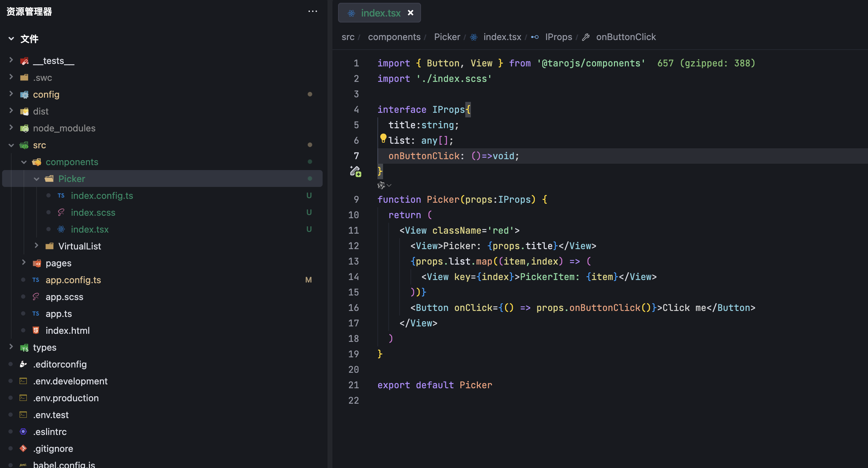Click the React icon beside index.tsx in file tree
Screen dimensions: 868x468
pyautogui.click(x=61, y=229)
